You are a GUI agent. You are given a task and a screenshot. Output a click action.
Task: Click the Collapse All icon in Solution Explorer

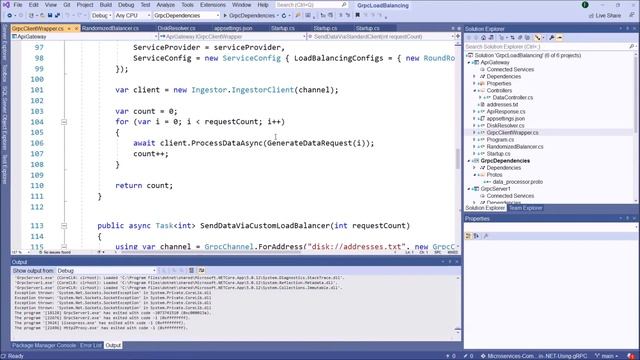coord(520,38)
